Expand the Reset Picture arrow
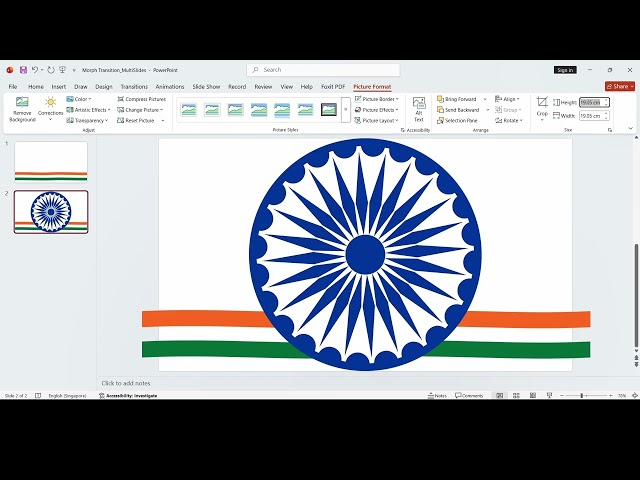The width and height of the screenshot is (640, 480). click(163, 120)
